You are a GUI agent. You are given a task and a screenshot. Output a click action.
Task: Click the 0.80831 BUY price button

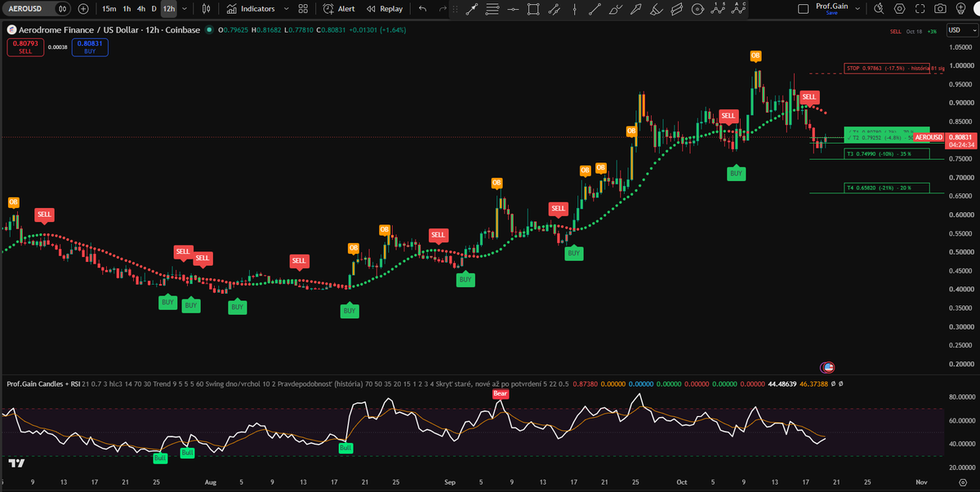[90, 47]
